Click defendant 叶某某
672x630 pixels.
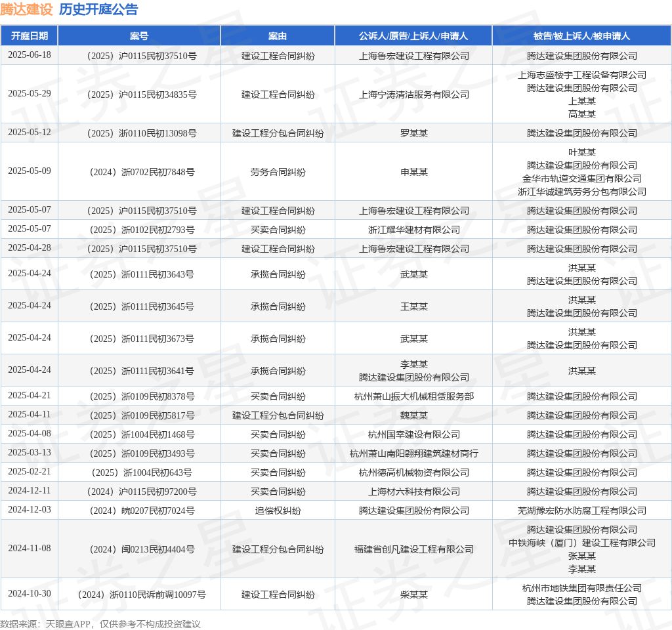pyautogui.click(x=582, y=152)
